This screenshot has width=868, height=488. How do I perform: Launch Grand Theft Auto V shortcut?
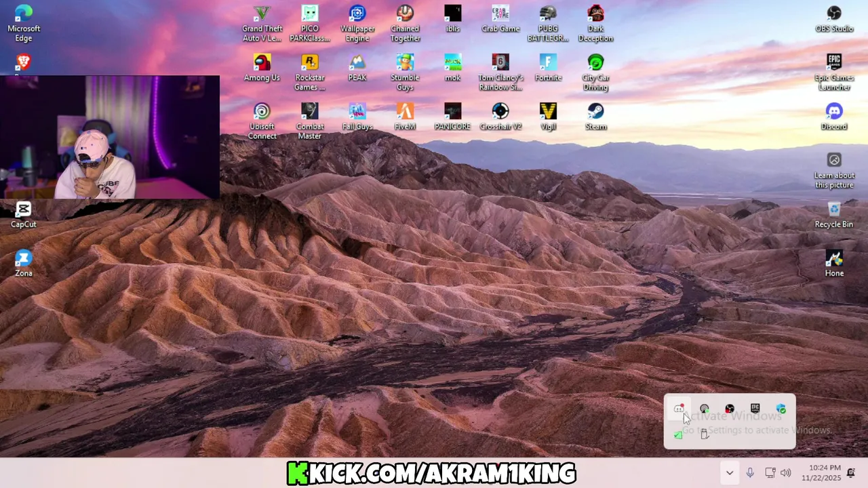[262, 23]
